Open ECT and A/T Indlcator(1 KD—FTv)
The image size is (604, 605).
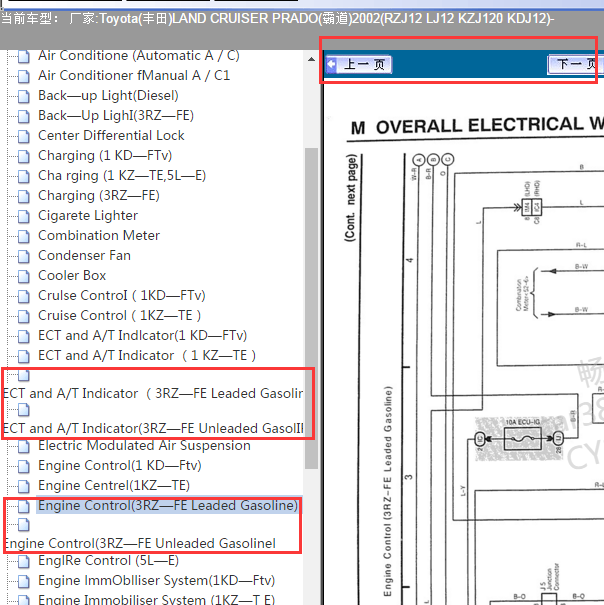(x=142, y=336)
